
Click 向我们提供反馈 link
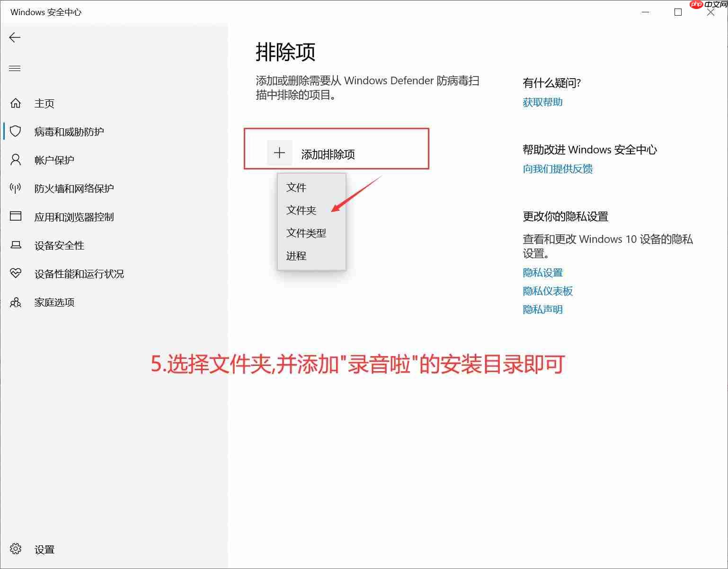click(x=559, y=169)
